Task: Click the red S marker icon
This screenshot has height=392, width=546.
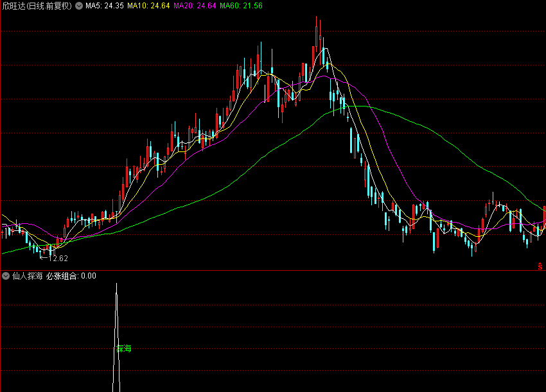Action: [540, 266]
